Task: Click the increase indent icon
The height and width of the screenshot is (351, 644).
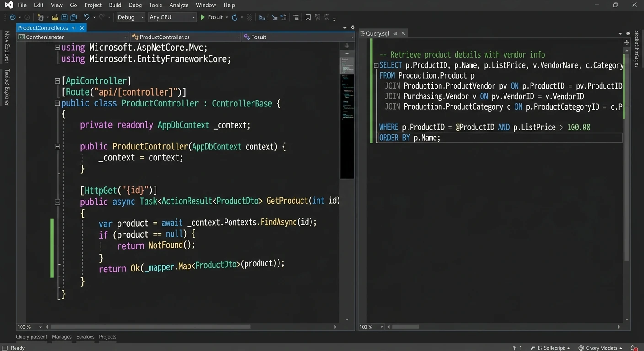Action: pyautogui.click(x=296, y=17)
